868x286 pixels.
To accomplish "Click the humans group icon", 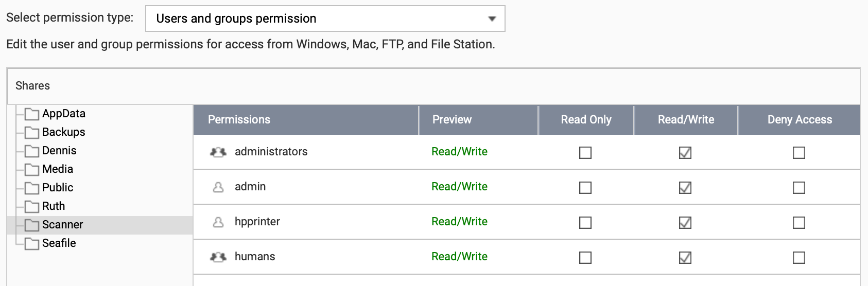I will click(x=218, y=257).
